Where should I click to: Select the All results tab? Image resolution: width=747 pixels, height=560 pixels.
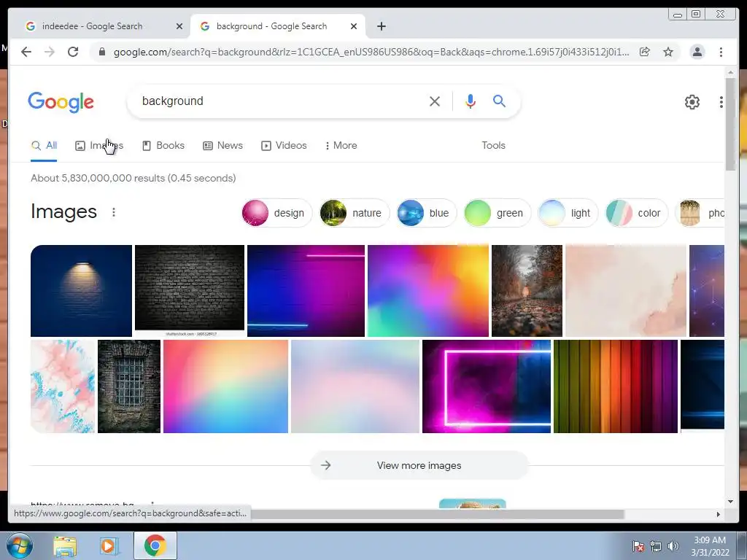(44, 146)
